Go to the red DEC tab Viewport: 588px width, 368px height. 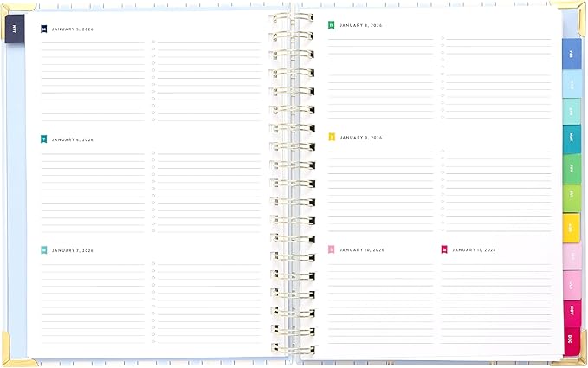coord(572,340)
